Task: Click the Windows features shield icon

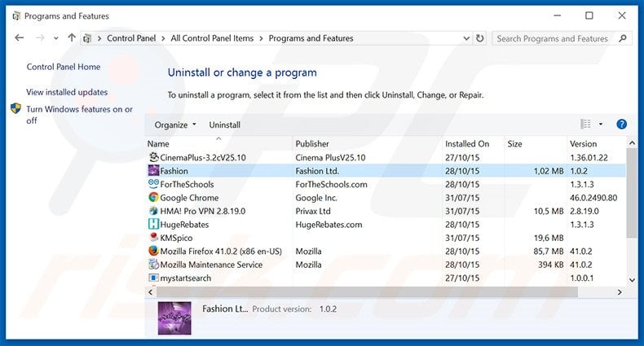Action: click(x=15, y=108)
